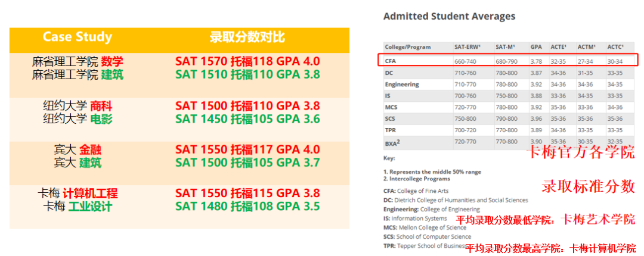Select the '宾大 金融' row label
This screenshot has height=256, width=644.
click(x=78, y=150)
